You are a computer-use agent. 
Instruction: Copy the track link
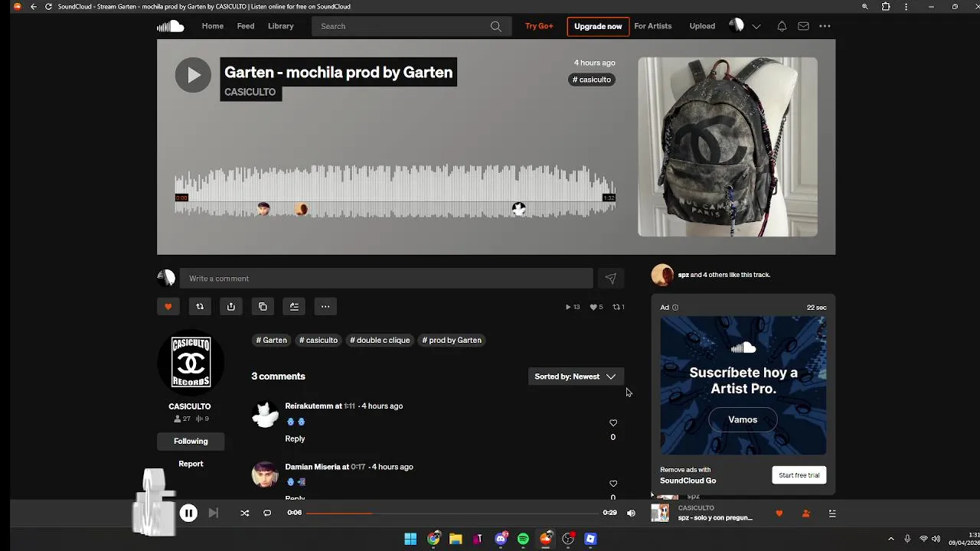coord(263,307)
